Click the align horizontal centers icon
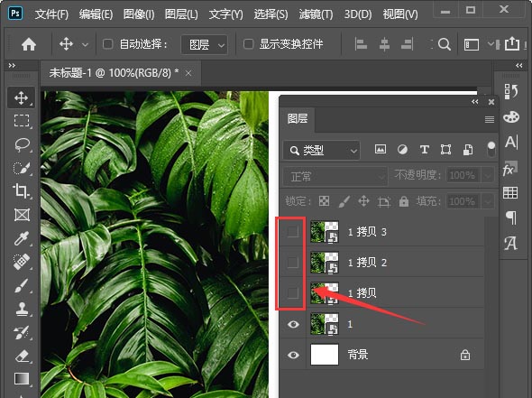The height and width of the screenshot is (398, 532). click(x=384, y=44)
